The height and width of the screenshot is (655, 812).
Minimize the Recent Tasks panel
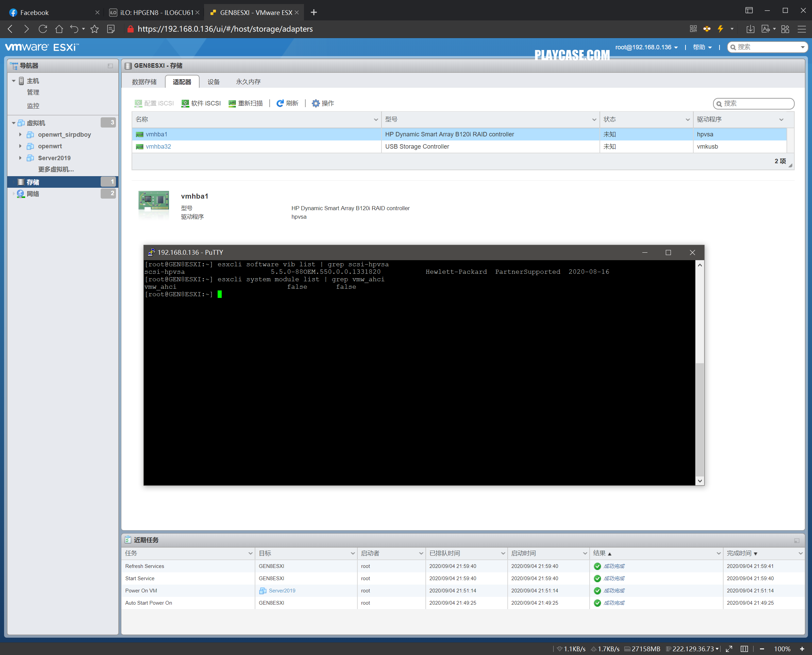(797, 540)
